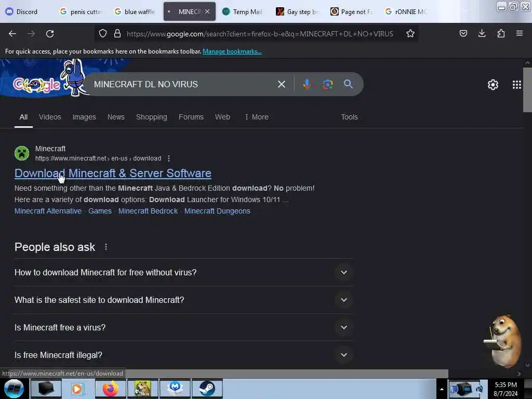Switch to the Videos tab
532x399 pixels.
(50, 117)
